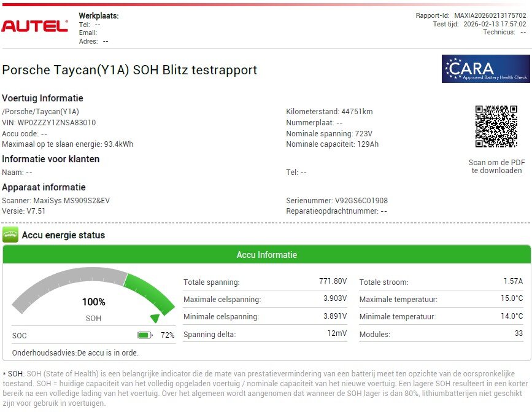This screenshot has width=532, height=412.
Task: Click the green car battery status icon
Action: coord(10,235)
